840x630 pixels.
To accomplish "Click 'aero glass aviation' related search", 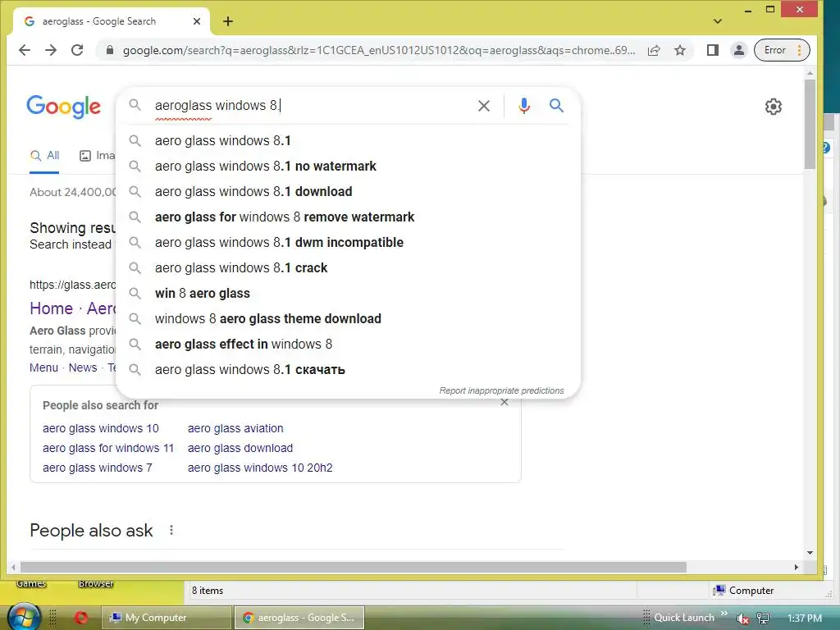I will click(235, 428).
